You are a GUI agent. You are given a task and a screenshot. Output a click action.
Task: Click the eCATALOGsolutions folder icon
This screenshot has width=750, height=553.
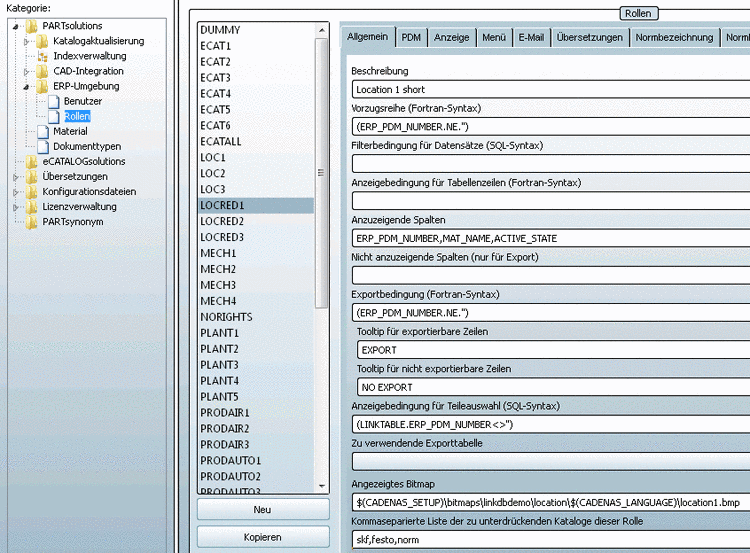[32, 162]
